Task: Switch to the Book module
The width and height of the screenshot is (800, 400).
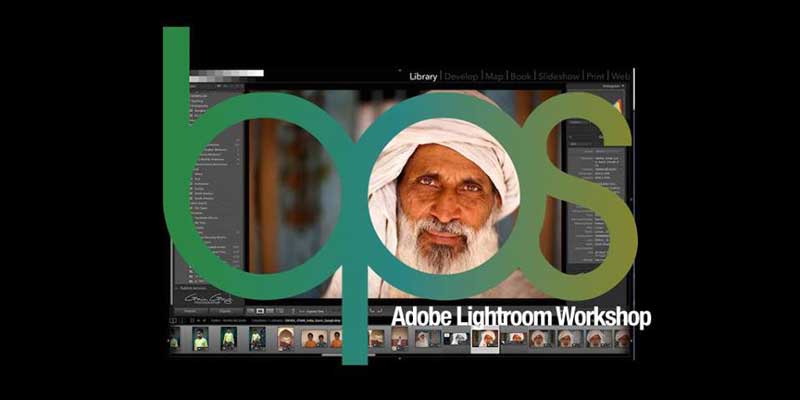Action: [521, 77]
